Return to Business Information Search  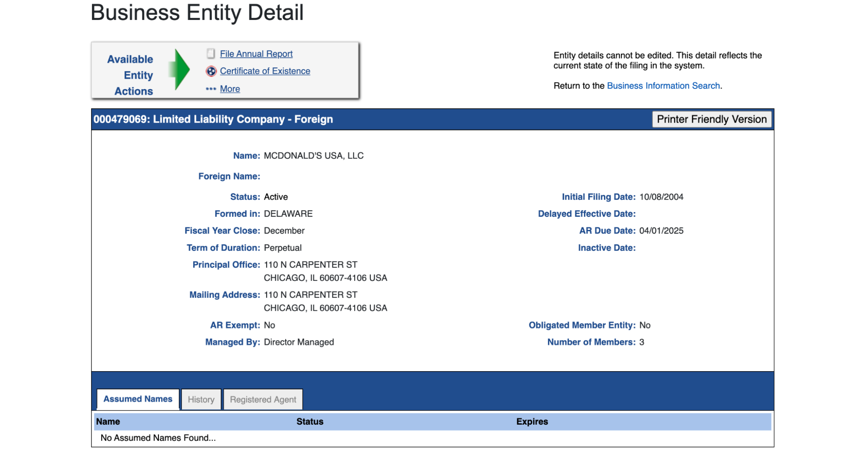[663, 86]
